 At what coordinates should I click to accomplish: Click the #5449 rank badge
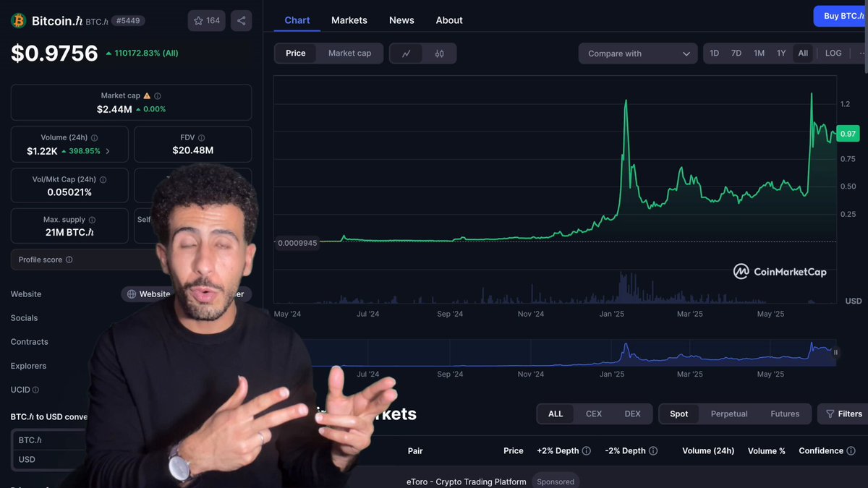(129, 21)
